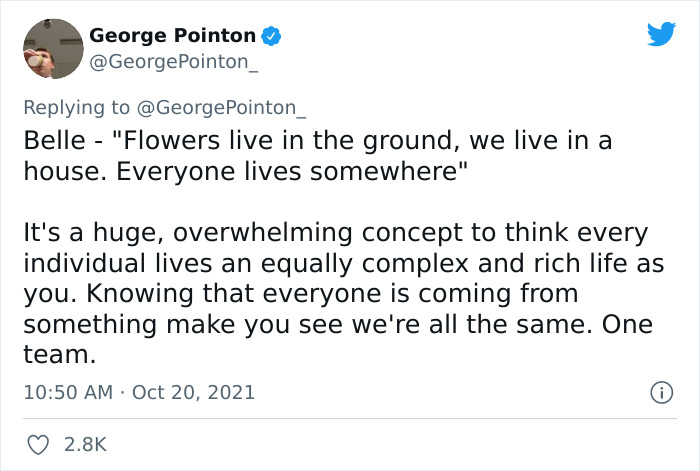This screenshot has width=700, height=471.
Task: Click the 2.8K likes count
Action: pos(85,445)
